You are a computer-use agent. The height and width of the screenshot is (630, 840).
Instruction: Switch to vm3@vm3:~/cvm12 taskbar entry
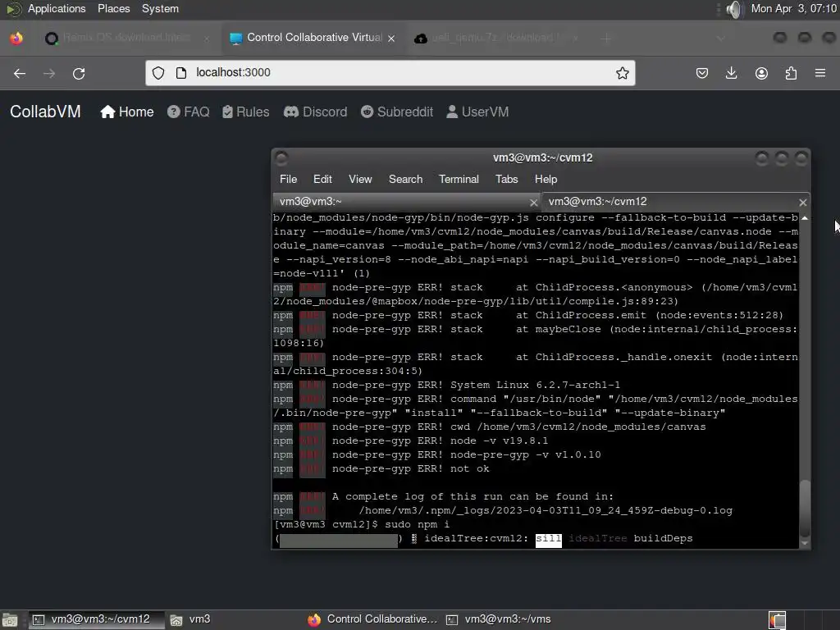95,619
